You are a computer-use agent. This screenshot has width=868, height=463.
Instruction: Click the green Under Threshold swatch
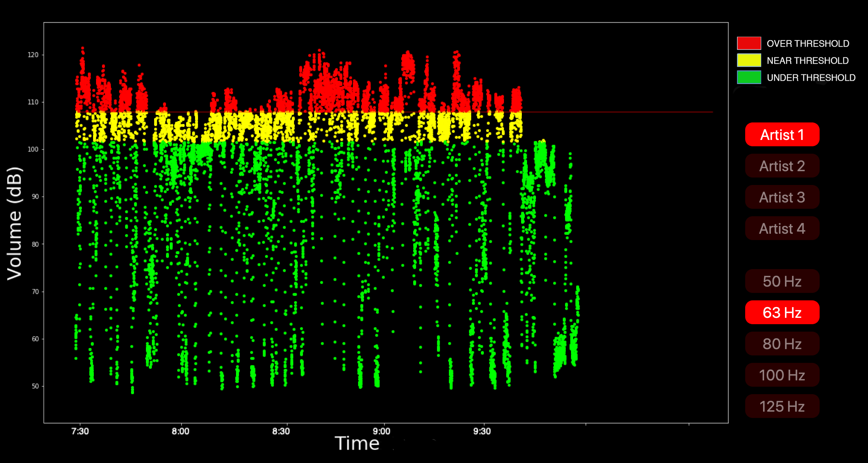749,77
